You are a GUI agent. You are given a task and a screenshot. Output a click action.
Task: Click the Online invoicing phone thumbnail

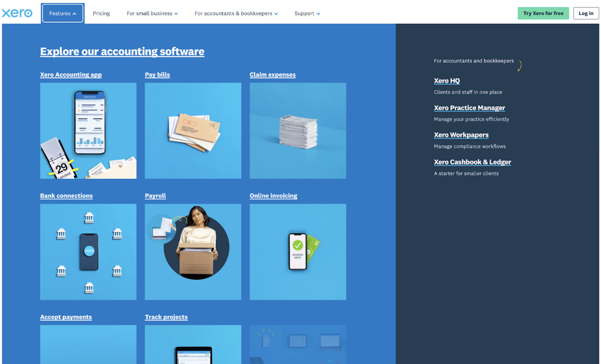(297, 252)
